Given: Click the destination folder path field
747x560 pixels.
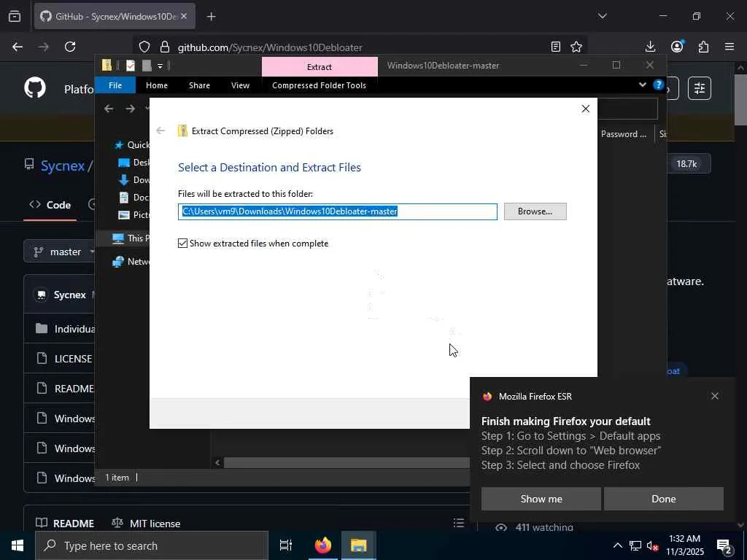Looking at the screenshot, I should click(337, 211).
